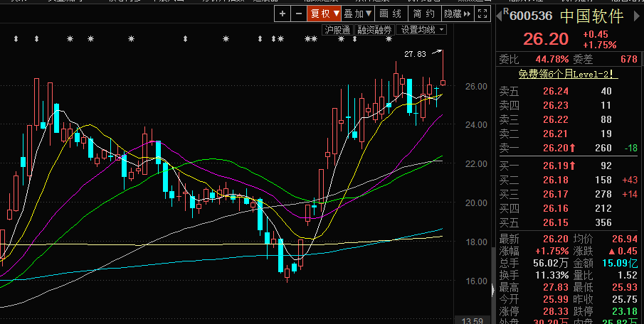Screen dimensions: 644x324
Task: Click the 融资融券 tag
Action: (374, 30)
